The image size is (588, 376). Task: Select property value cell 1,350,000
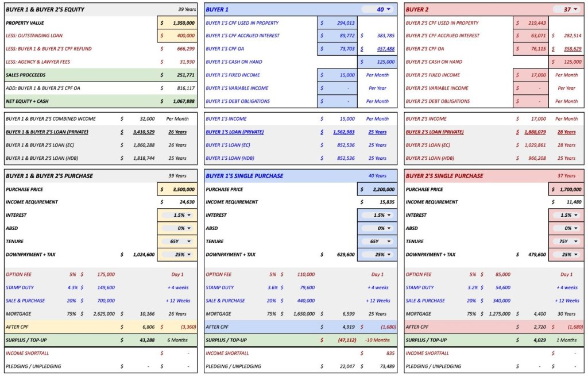pos(177,23)
